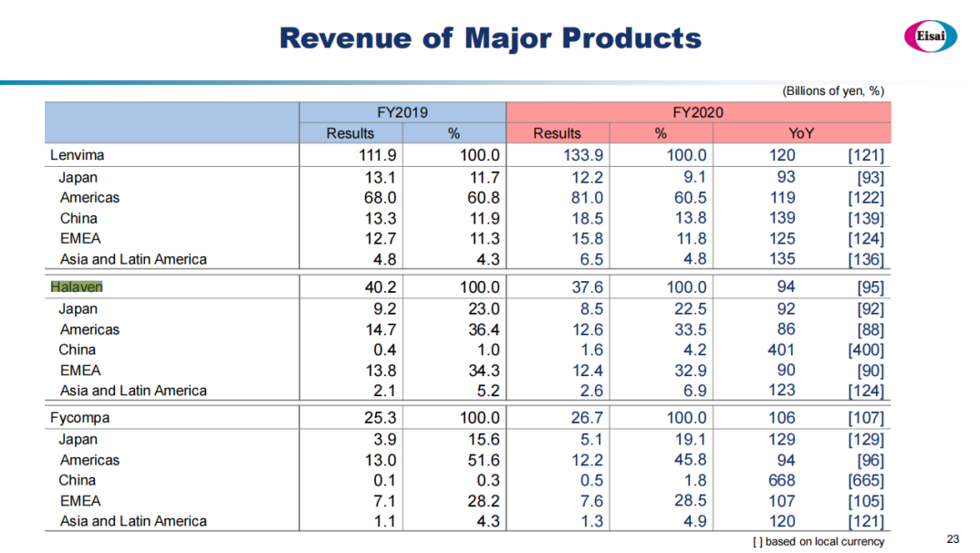
Task: Click the '[ ] based on local currency' footnote
Action: click(x=818, y=542)
